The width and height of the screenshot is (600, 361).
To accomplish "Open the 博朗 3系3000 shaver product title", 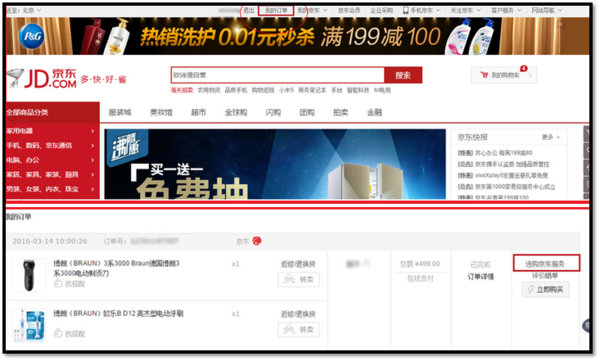I will (x=116, y=268).
